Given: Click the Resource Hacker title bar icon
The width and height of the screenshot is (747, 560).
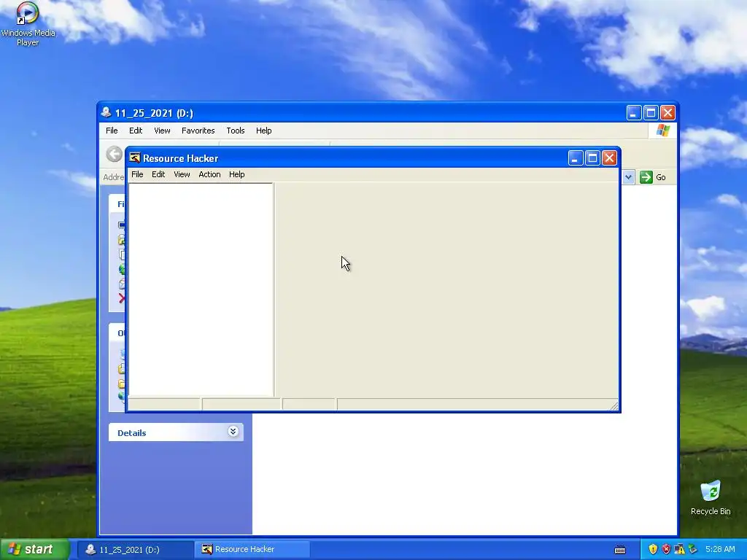Looking at the screenshot, I should (135, 157).
